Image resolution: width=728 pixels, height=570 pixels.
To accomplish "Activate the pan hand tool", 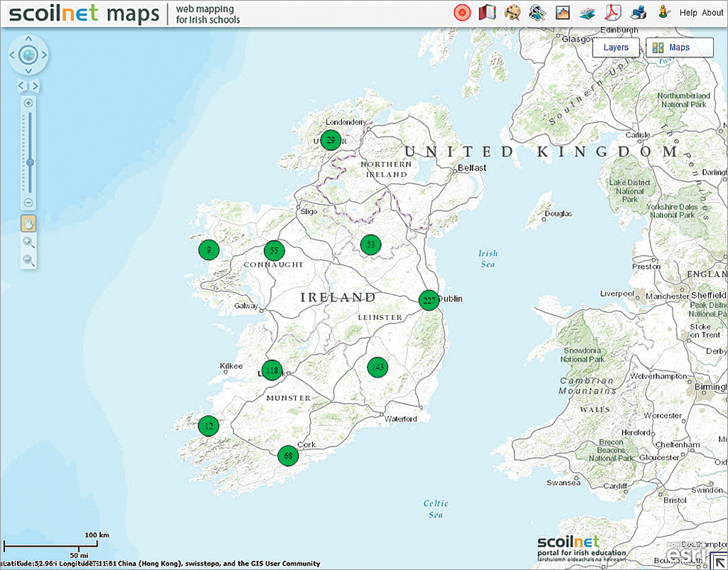I will (29, 223).
